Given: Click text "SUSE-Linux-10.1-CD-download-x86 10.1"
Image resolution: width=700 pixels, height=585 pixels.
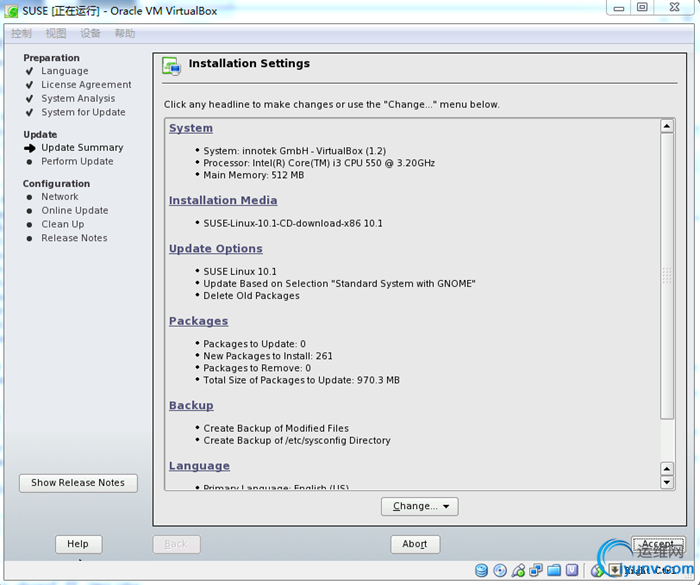Looking at the screenshot, I should [x=293, y=224].
